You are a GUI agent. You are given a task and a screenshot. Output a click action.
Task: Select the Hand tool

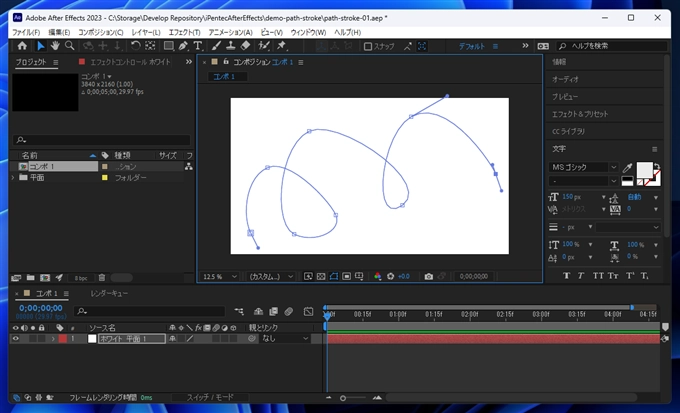(x=55, y=46)
